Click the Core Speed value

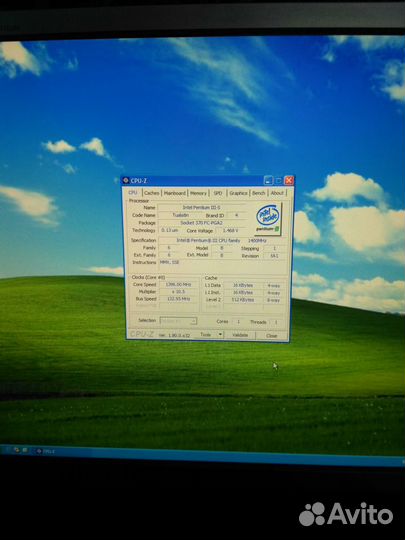point(178,284)
